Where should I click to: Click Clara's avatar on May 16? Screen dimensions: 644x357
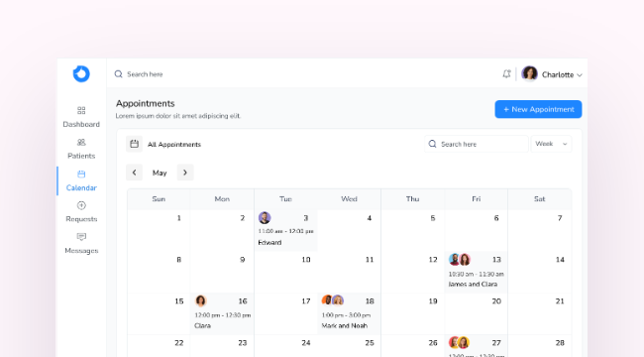200,300
